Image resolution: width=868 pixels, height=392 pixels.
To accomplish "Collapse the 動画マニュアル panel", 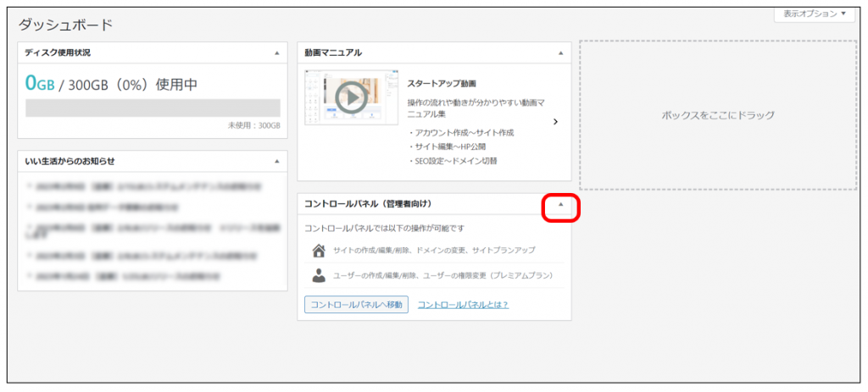I will click(560, 53).
